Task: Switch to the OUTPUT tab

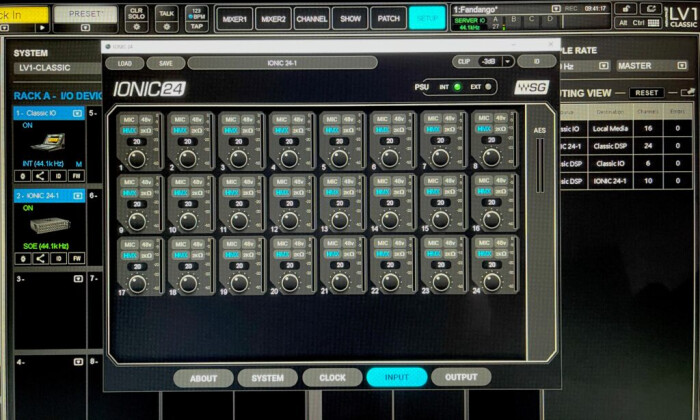Action: click(461, 377)
